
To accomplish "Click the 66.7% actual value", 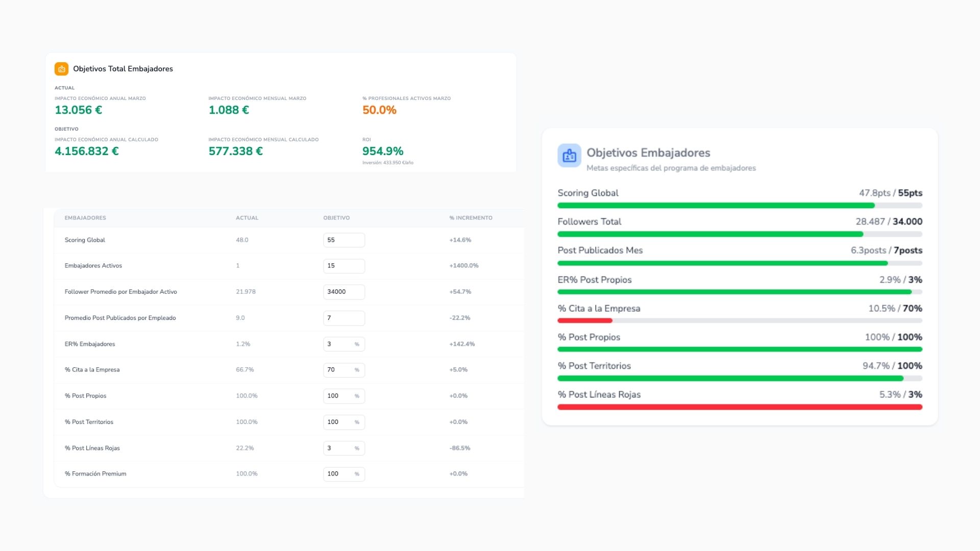I will pos(245,370).
